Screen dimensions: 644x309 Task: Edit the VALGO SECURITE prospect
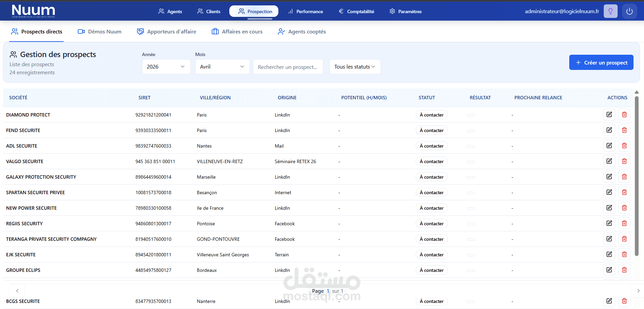(x=609, y=161)
